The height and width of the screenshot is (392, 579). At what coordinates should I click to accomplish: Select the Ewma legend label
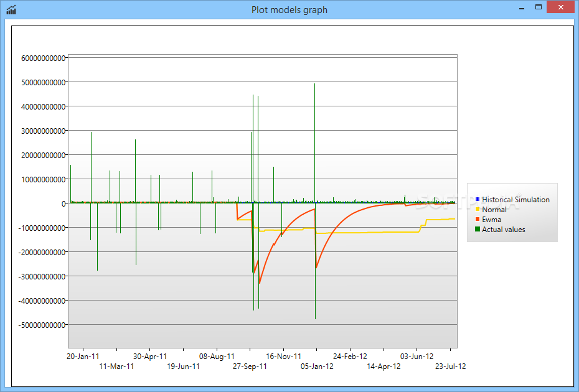[491, 220]
